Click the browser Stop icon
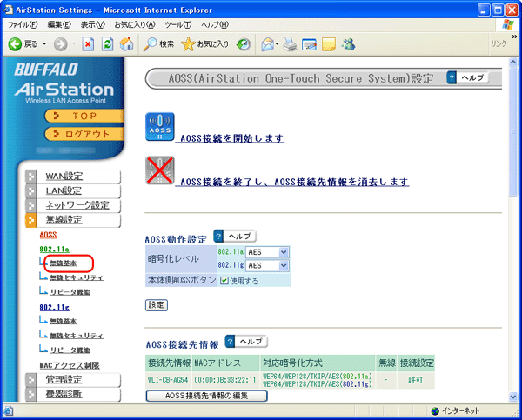Viewport: 522px width, 420px height. coord(88,43)
